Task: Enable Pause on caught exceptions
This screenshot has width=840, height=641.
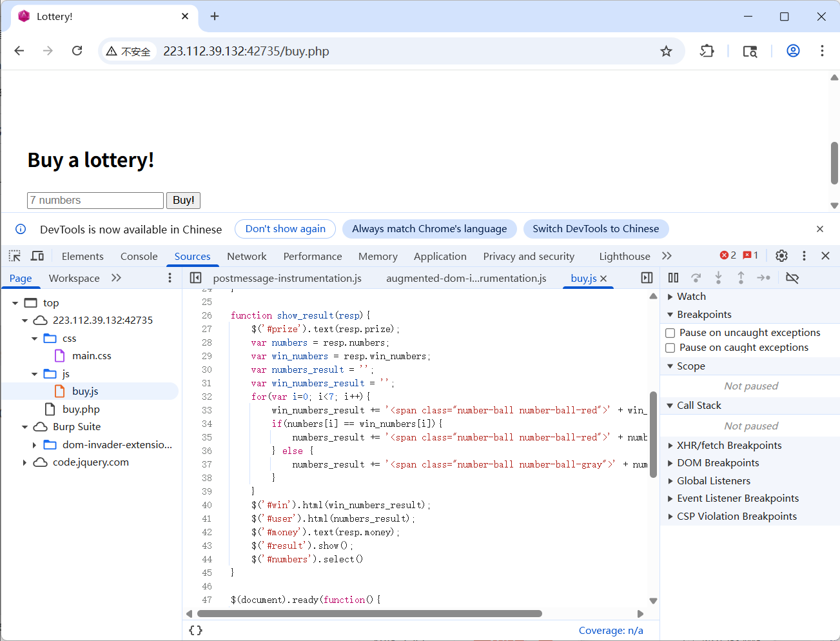Action: (670, 348)
